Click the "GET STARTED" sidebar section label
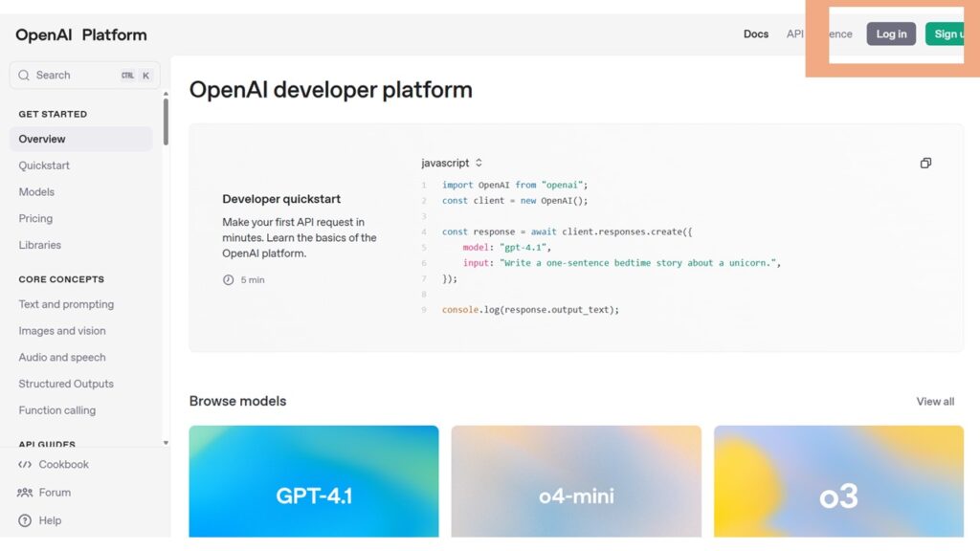980x551 pixels. point(53,115)
